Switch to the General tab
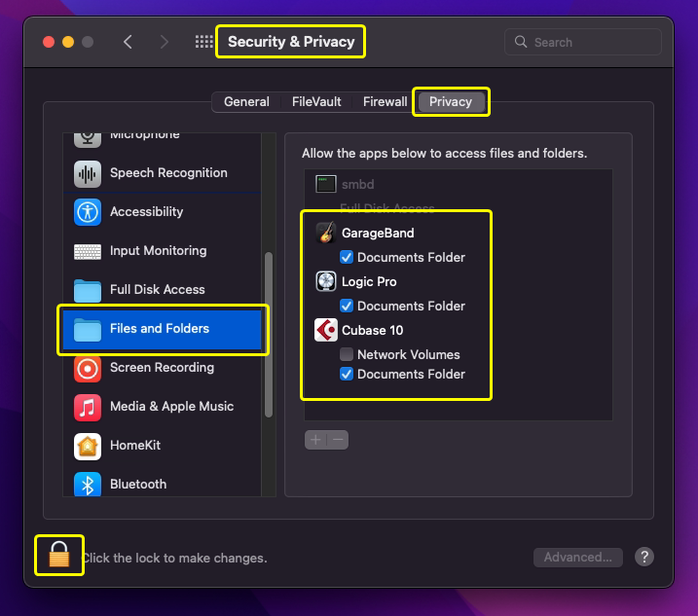Viewport: 698px width, 616px height. pos(246,102)
